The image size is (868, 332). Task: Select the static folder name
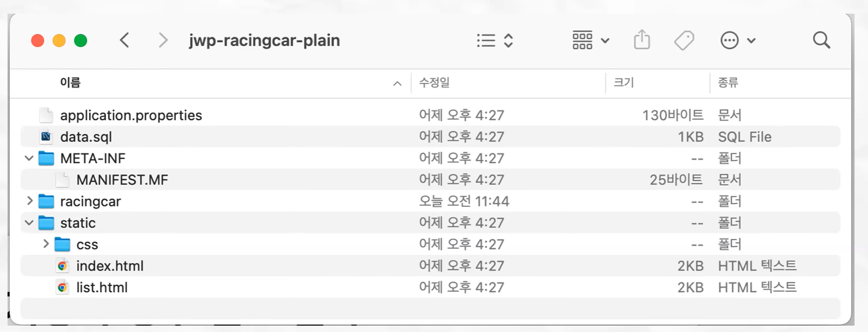[78, 223]
